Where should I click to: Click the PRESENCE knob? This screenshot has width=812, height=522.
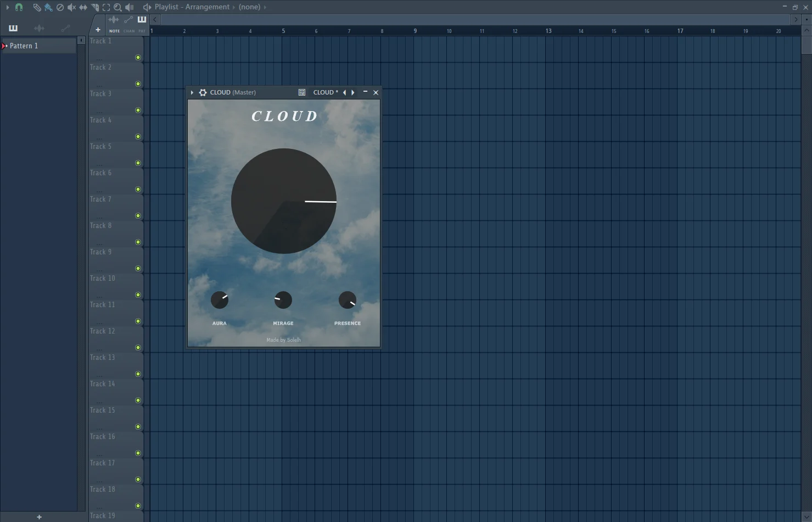point(348,300)
